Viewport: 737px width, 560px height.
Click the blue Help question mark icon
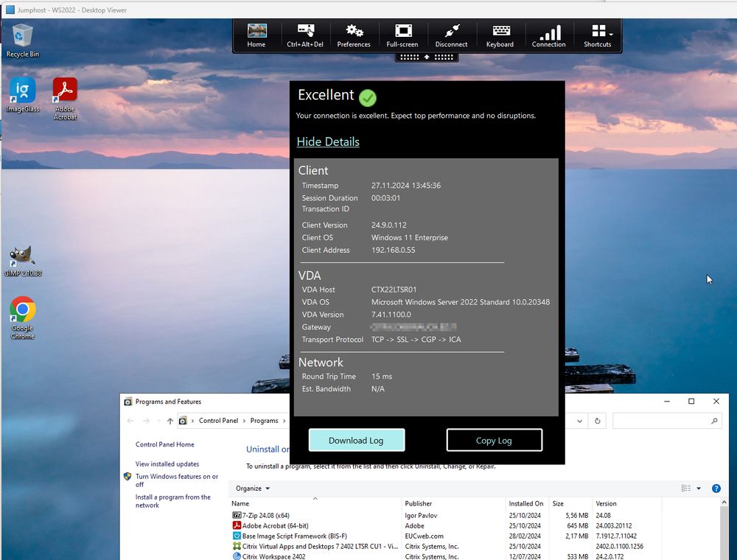[716, 488]
